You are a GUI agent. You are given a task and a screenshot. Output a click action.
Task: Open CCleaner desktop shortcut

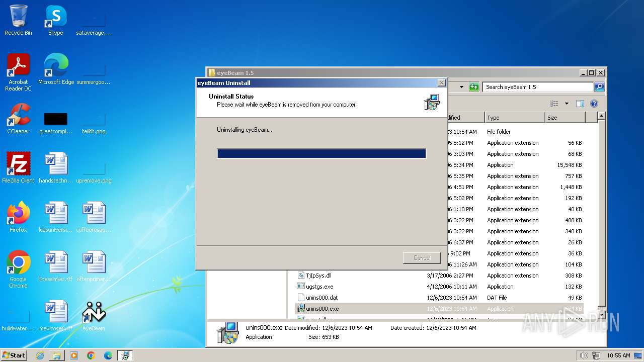point(18,119)
